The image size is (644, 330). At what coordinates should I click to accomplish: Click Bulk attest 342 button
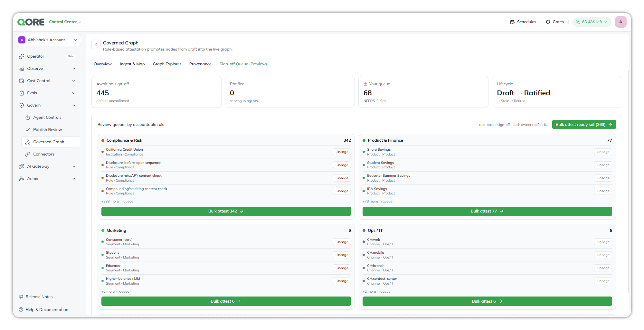coord(226,211)
